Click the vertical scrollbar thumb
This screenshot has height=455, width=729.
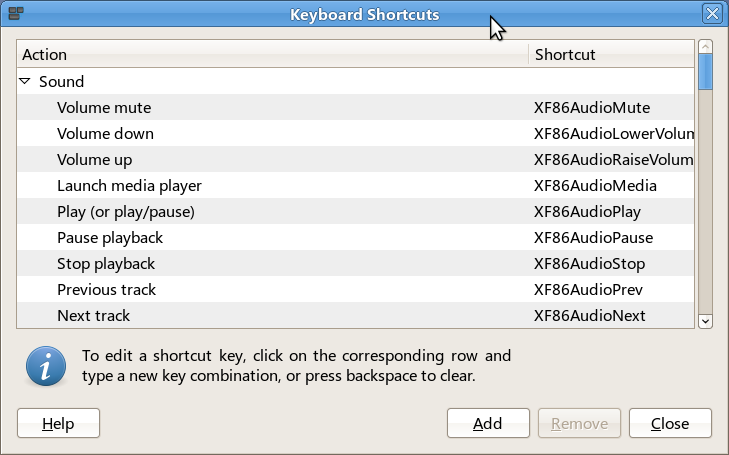705,72
